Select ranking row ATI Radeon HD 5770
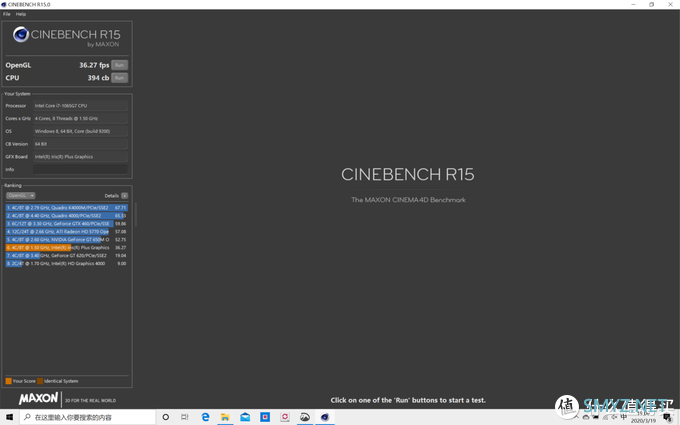680x425 pixels. coord(66,232)
